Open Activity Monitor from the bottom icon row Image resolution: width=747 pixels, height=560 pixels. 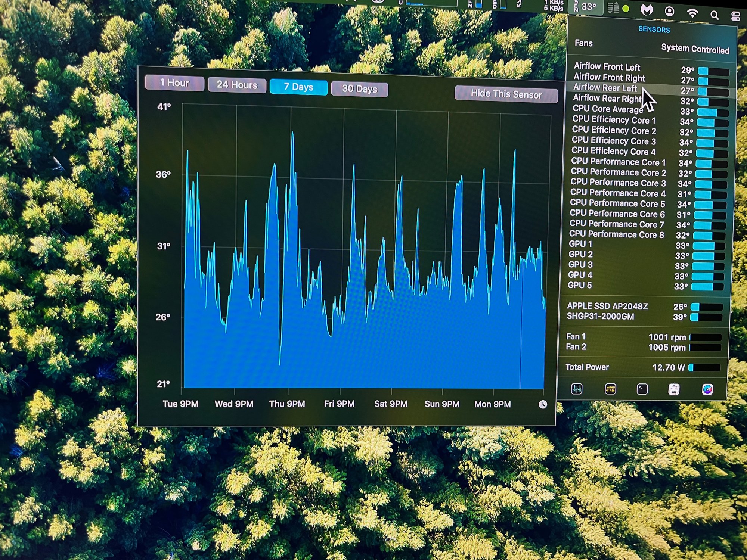[x=577, y=389]
